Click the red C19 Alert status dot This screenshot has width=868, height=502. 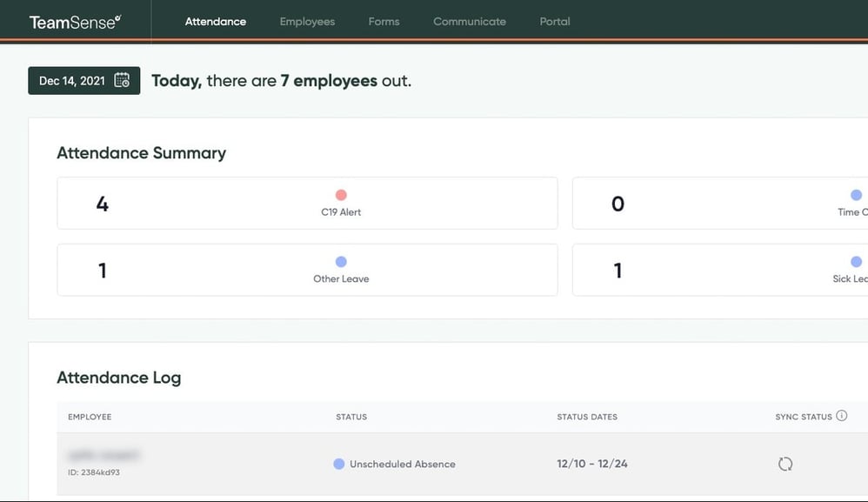pyautogui.click(x=340, y=194)
